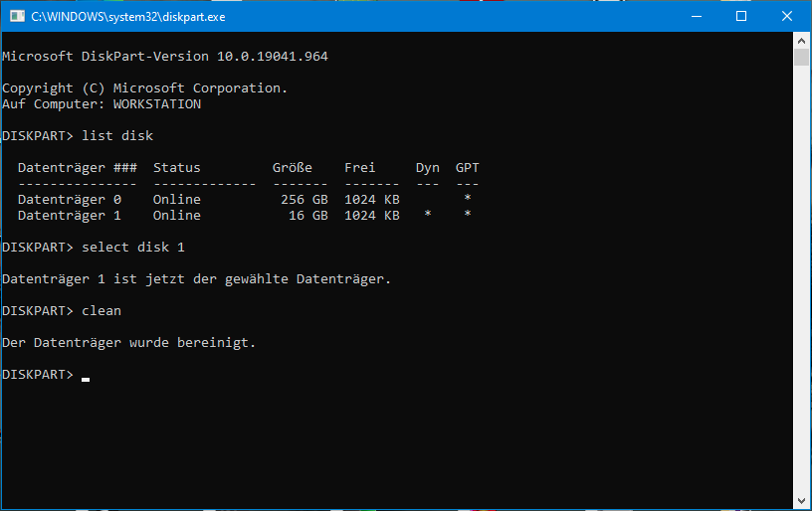The image size is (812, 511).
Task: Maximize the diskpart console window
Action: 740,17
